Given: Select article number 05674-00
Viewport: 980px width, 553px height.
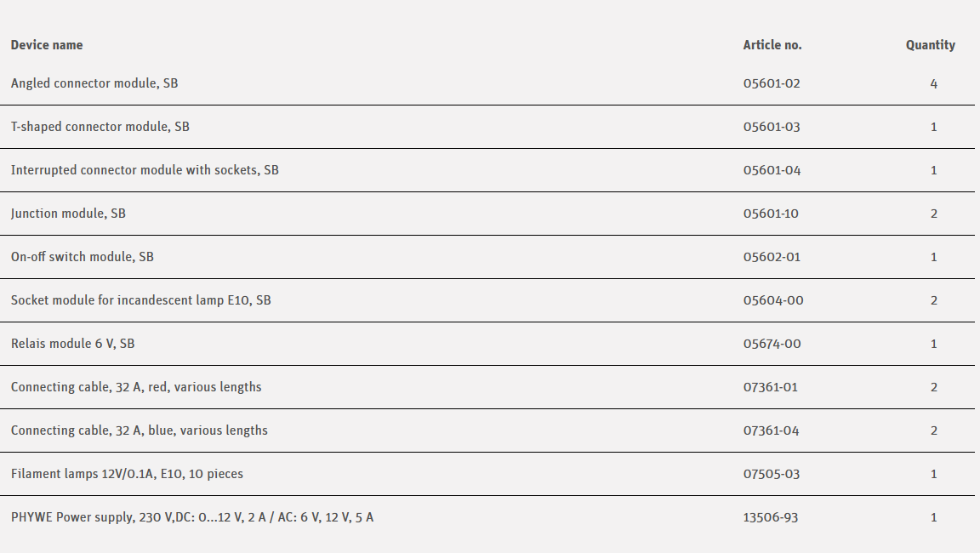Looking at the screenshot, I should tap(772, 344).
